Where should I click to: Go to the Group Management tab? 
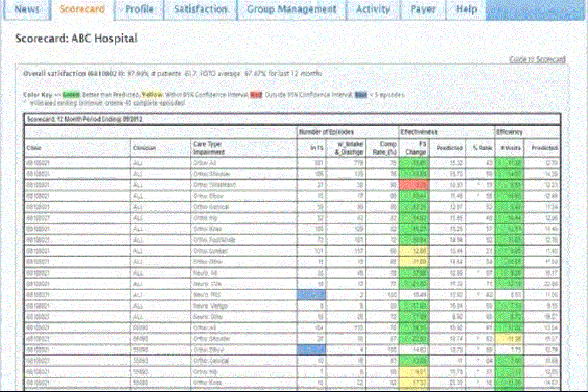coord(292,9)
